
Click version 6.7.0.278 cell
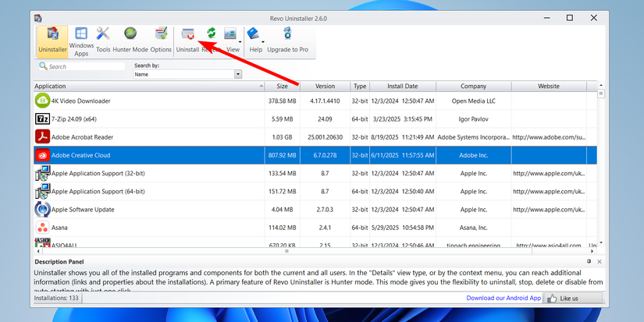coord(325,155)
